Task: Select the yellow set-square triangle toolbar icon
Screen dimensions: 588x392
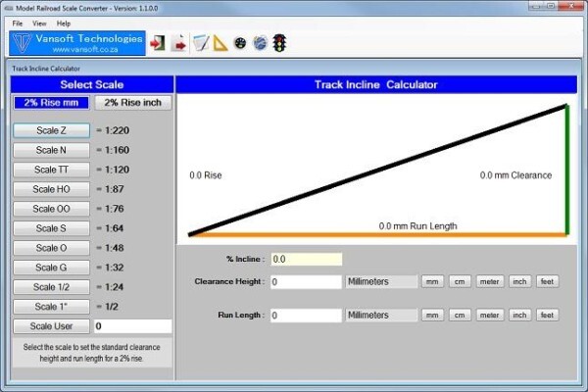Action: click(220, 43)
